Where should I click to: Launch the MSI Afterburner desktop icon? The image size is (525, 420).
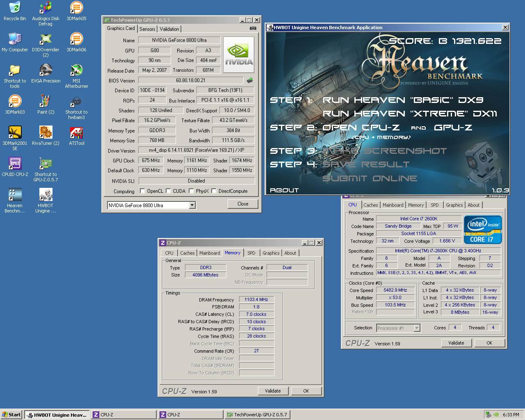76,76
